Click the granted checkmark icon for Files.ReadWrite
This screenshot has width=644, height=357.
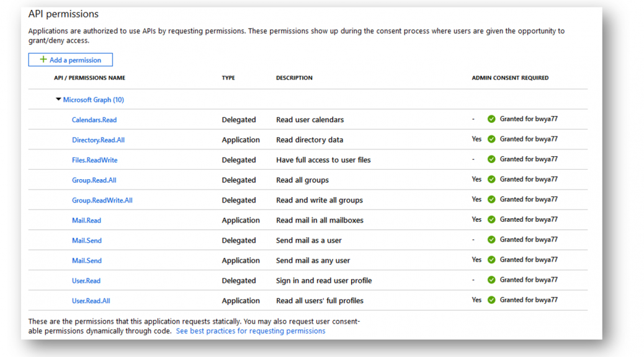coord(491,159)
